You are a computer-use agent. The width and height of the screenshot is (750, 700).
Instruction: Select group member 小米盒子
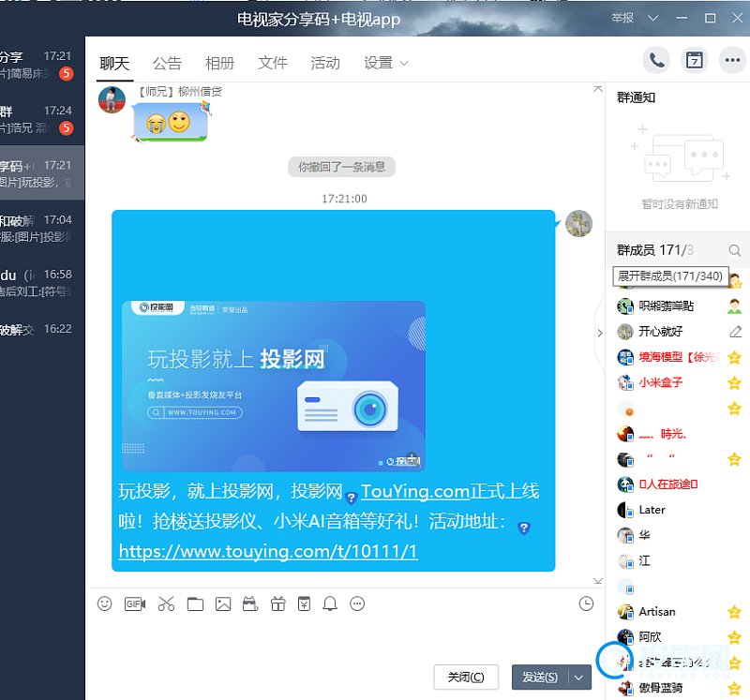click(x=661, y=382)
